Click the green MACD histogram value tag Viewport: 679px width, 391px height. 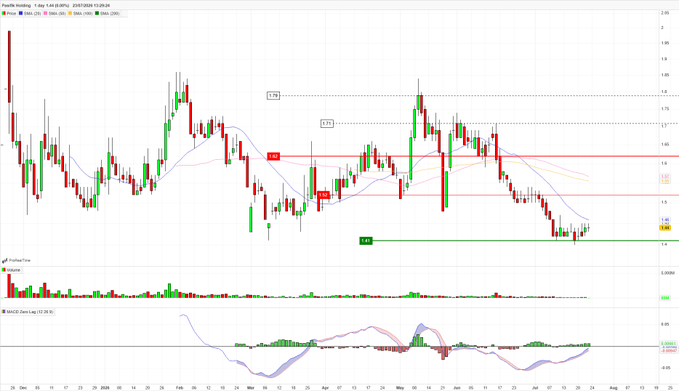[668, 343]
